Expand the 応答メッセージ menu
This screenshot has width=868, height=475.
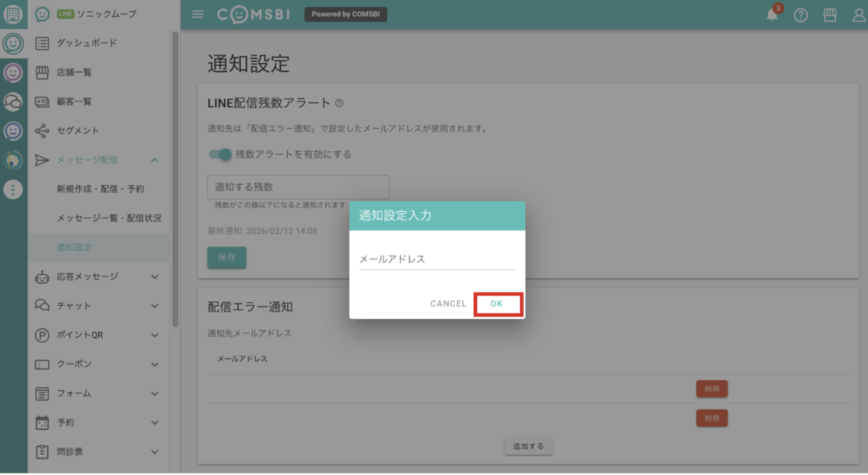154,276
